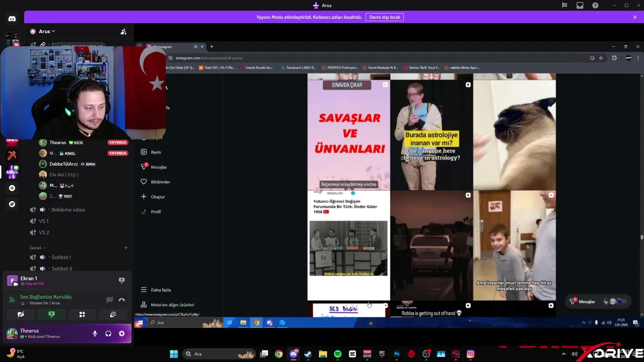Screen dimensions: 644x362
Task: Expand the Arus server dropdown menu
Action: point(47,32)
